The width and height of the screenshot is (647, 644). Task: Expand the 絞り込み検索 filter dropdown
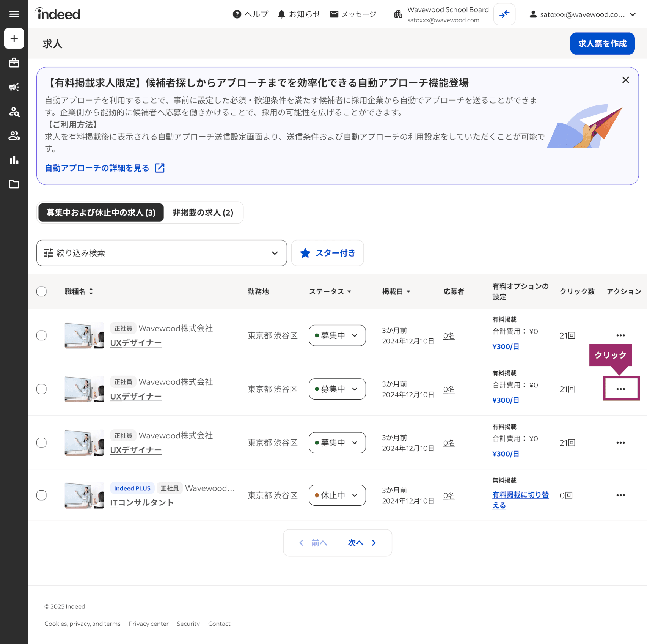point(162,253)
